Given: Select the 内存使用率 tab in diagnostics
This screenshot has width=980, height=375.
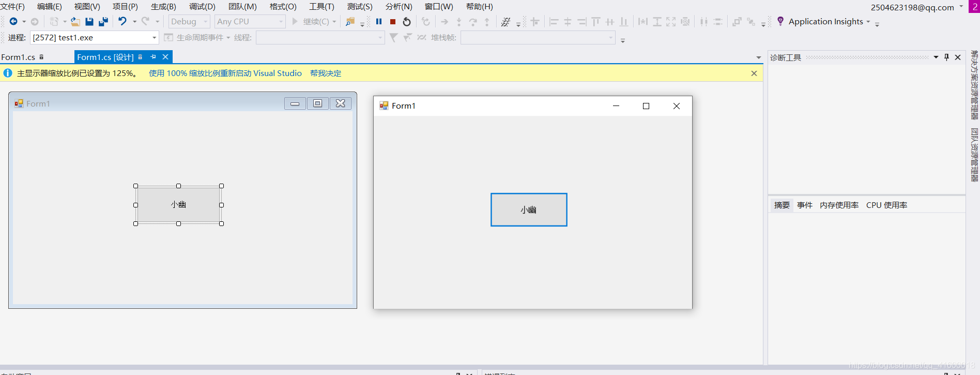Looking at the screenshot, I should click(x=839, y=205).
